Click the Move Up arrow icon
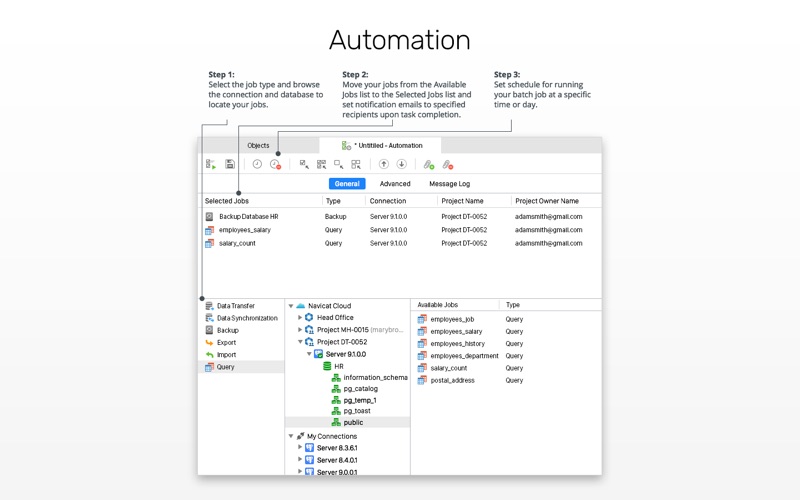Image resolution: width=800 pixels, height=500 pixels. (x=383, y=164)
